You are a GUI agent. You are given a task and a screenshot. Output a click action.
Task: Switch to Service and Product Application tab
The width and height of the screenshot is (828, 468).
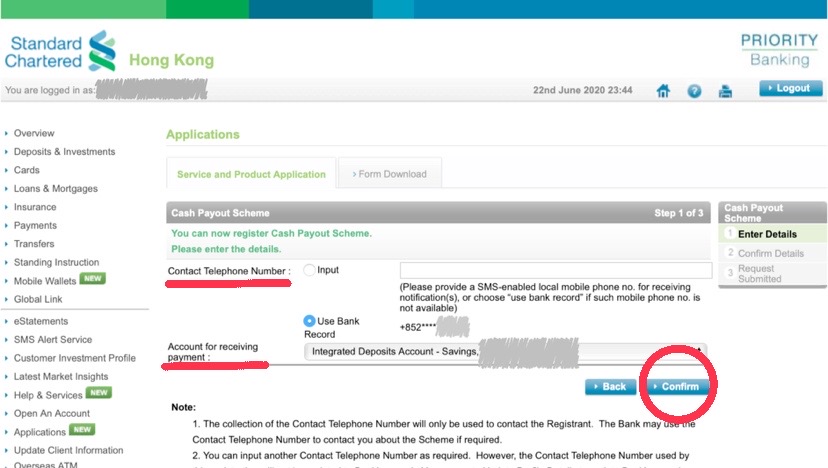(251, 174)
